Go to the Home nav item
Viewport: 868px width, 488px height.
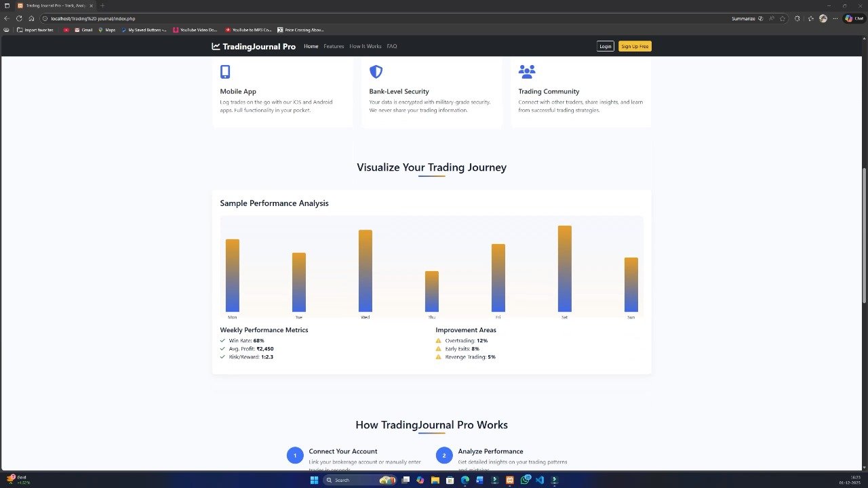[311, 47]
